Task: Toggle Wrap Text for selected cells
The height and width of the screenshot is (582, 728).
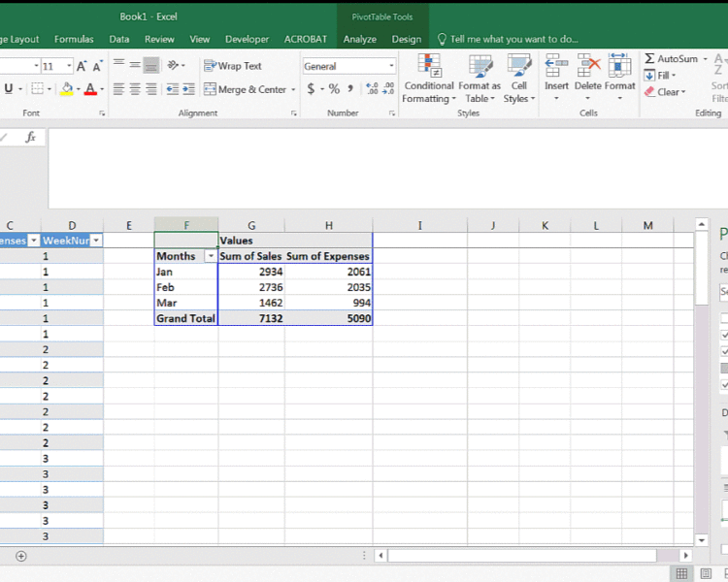Action: point(233,66)
